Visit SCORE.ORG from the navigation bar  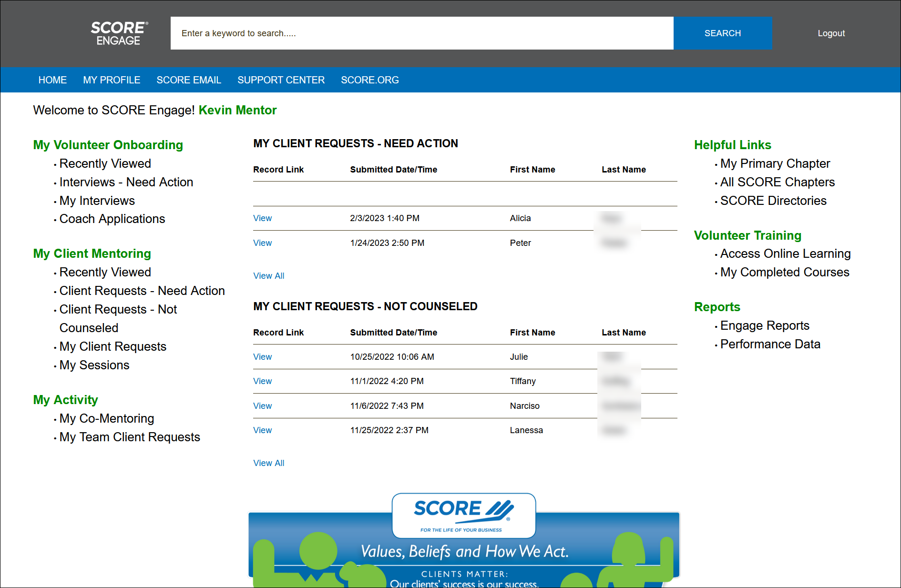click(370, 80)
